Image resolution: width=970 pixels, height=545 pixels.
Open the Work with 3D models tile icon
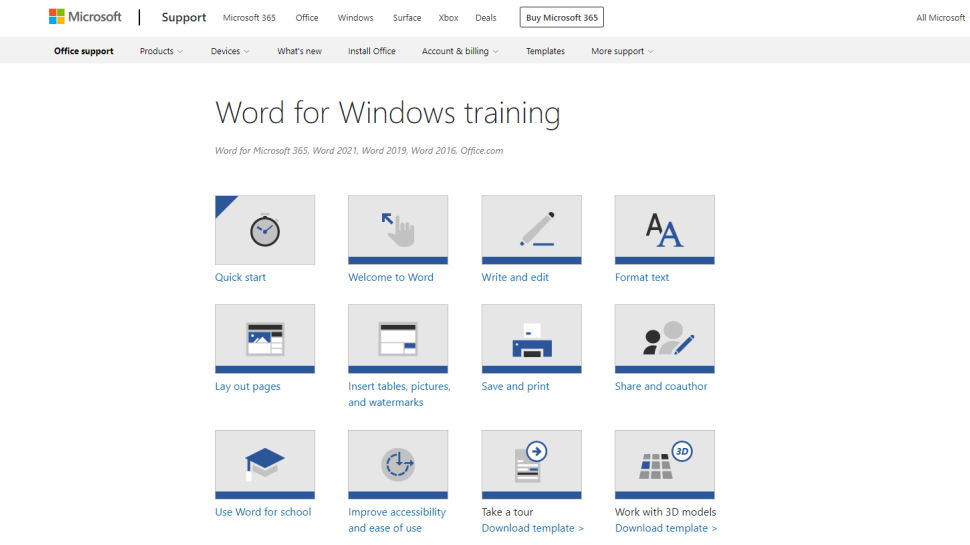[664, 465]
